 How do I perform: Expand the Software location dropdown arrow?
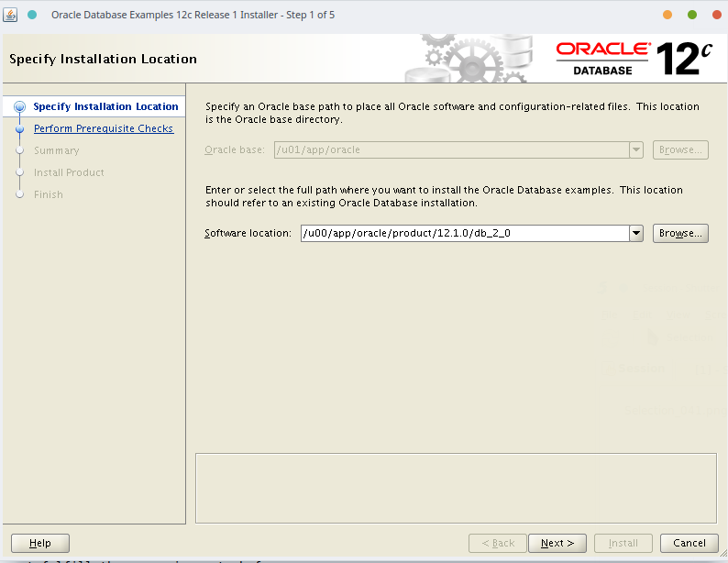tap(636, 234)
